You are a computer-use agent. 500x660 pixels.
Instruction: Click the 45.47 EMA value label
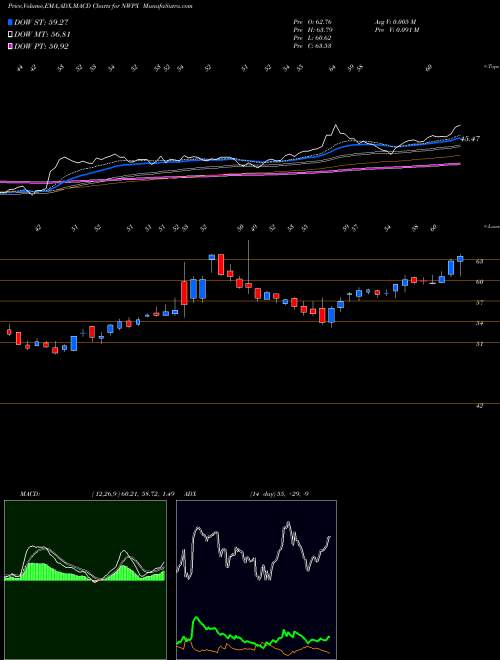(x=470, y=138)
